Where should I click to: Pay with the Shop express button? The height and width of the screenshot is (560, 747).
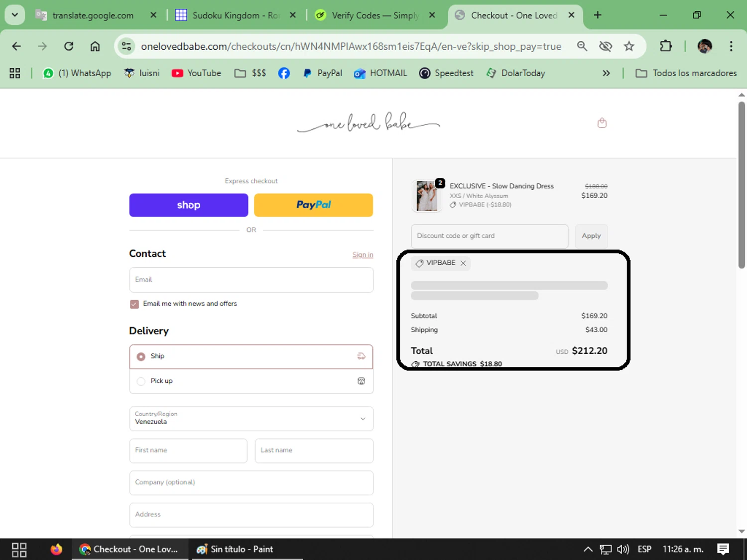pos(189,205)
